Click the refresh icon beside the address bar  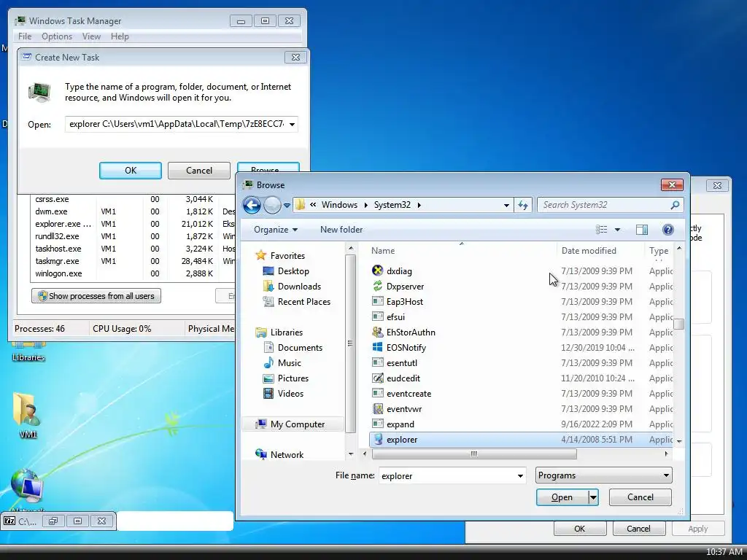523,205
